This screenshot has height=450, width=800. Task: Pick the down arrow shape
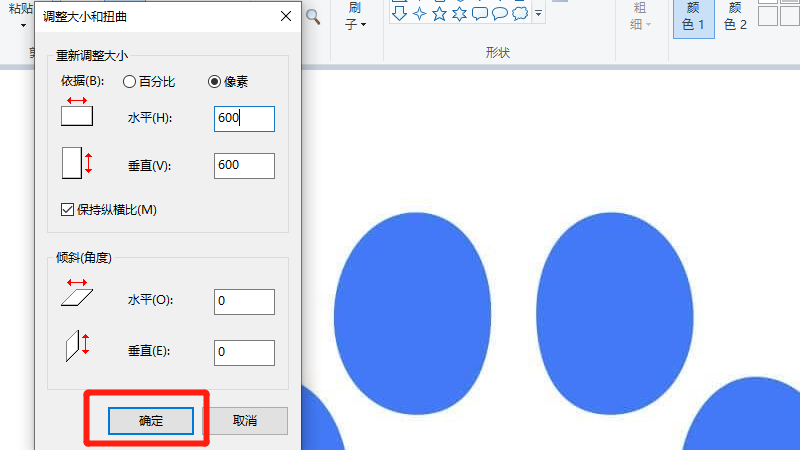tap(400, 14)
